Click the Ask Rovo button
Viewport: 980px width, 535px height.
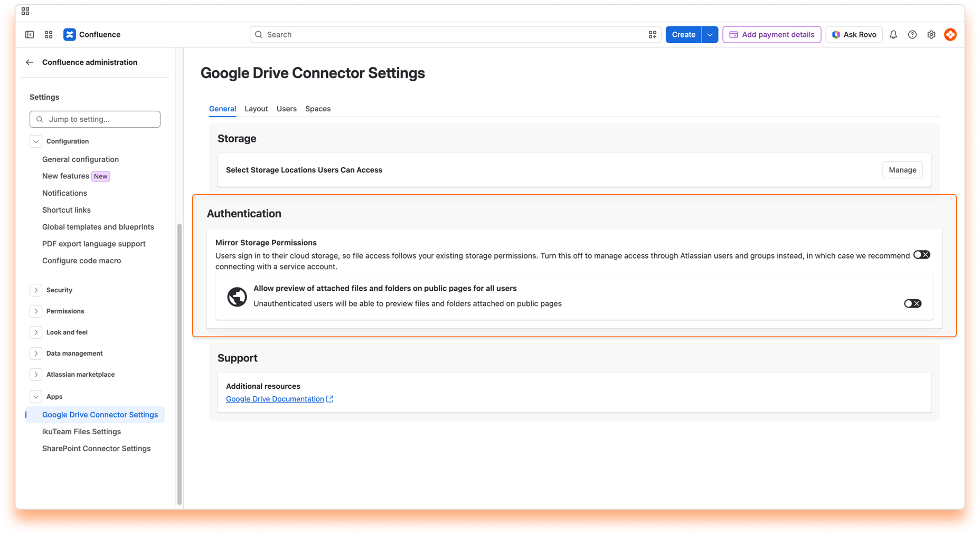tap(854, 34)
